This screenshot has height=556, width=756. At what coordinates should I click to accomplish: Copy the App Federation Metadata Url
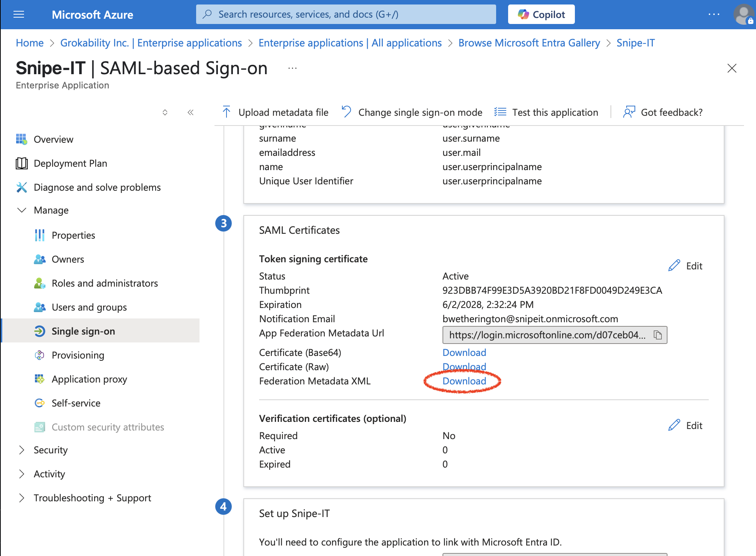pos(657,335)
